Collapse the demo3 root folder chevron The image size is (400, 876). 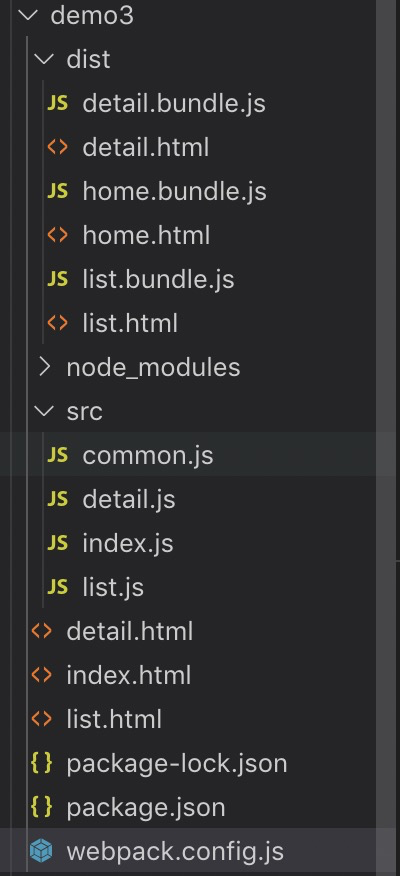pyautogui.click(x=27, y=16)
